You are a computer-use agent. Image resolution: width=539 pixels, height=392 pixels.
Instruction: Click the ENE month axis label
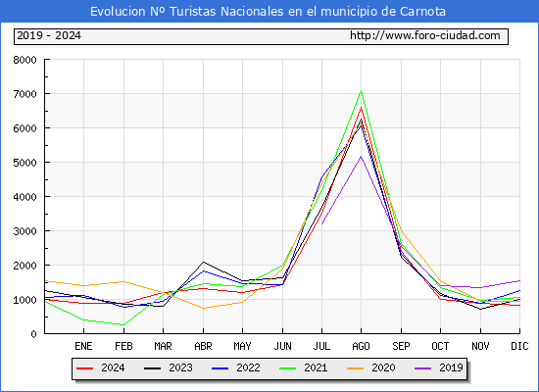click(83, 346)
